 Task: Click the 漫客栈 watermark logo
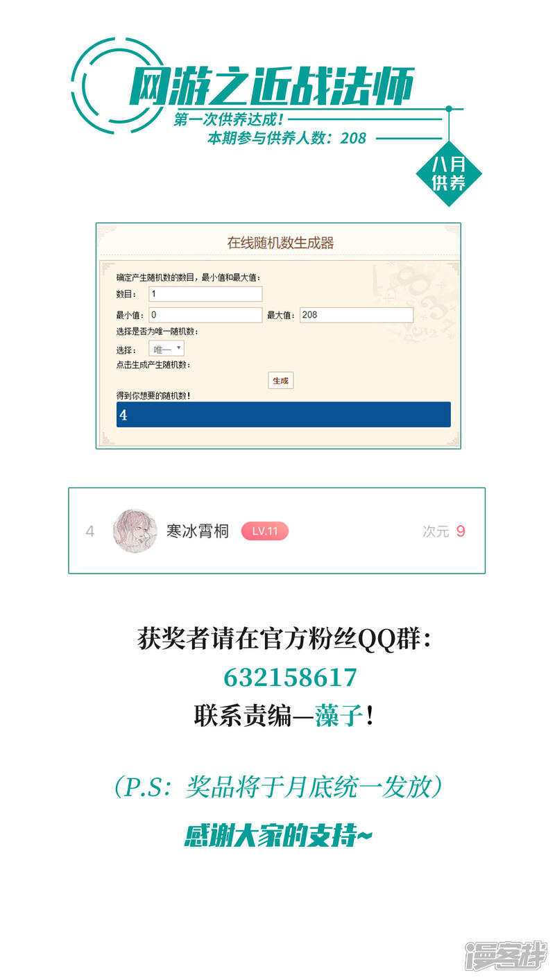506,955
